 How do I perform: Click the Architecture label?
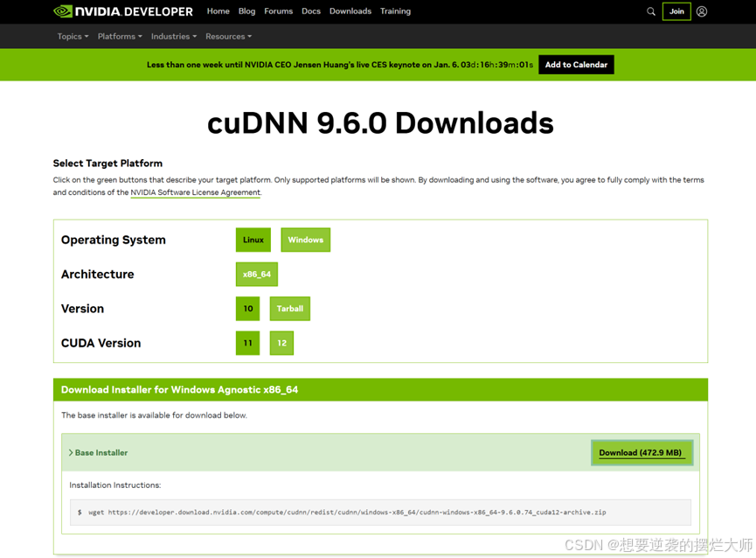pyautogui.click(x=97, y=275)
